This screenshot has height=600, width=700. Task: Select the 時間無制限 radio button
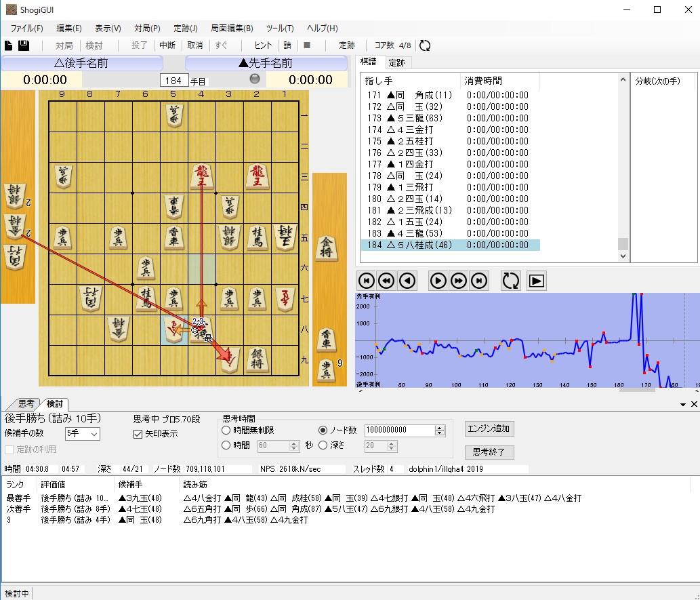pos(226,431)
